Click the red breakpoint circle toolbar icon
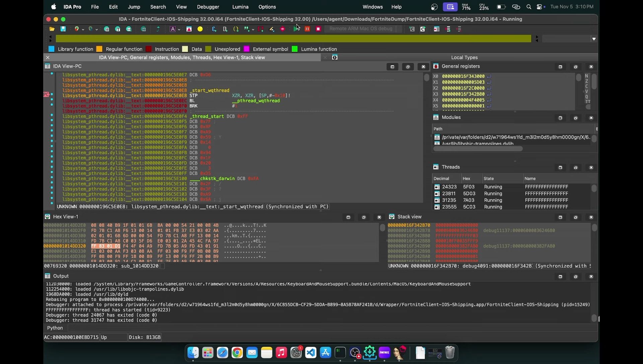 283,29
